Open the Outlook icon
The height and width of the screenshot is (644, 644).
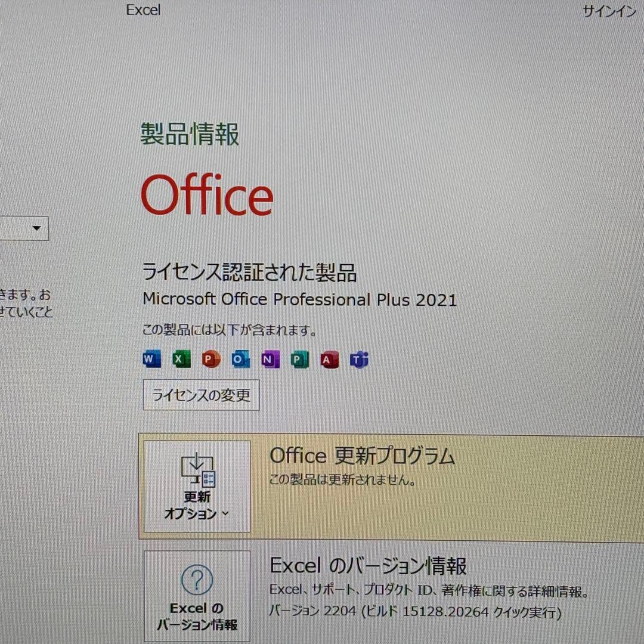point(240,359)
